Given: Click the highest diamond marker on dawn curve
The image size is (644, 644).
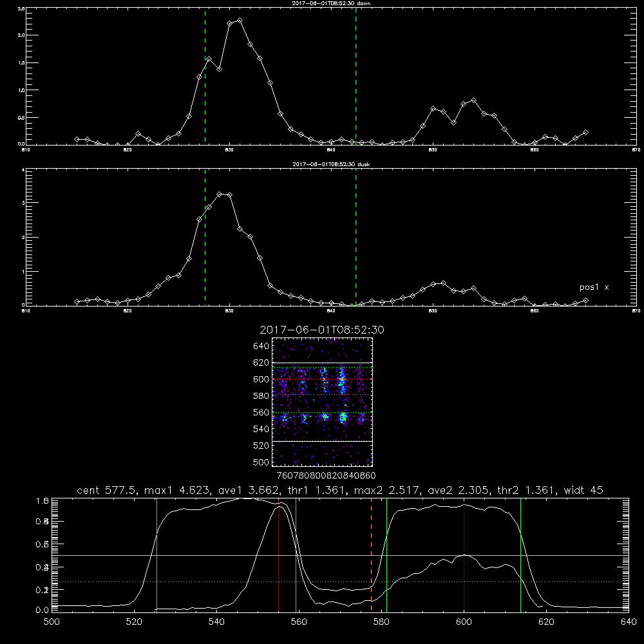Looking at the screenshot, I should tap(240, 20).
